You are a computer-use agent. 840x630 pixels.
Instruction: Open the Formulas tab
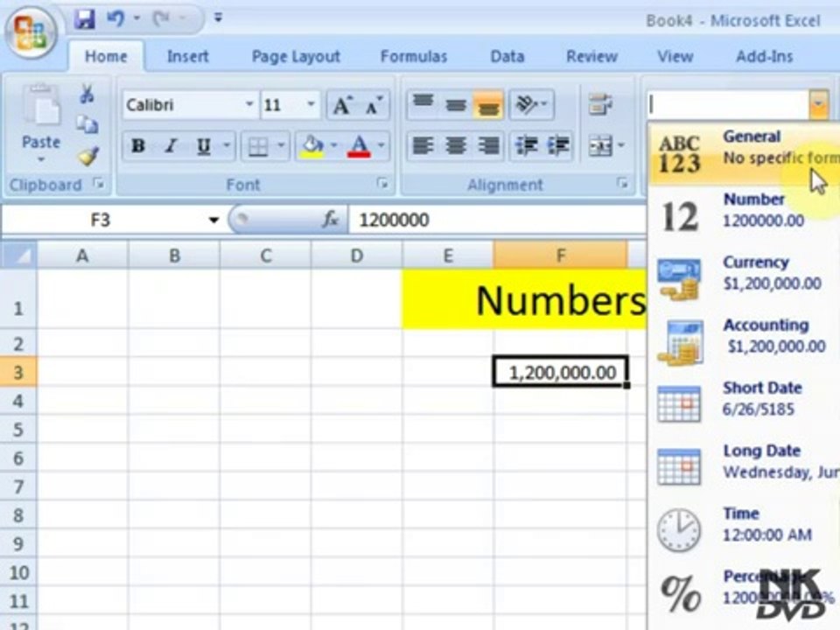point(414,56)
